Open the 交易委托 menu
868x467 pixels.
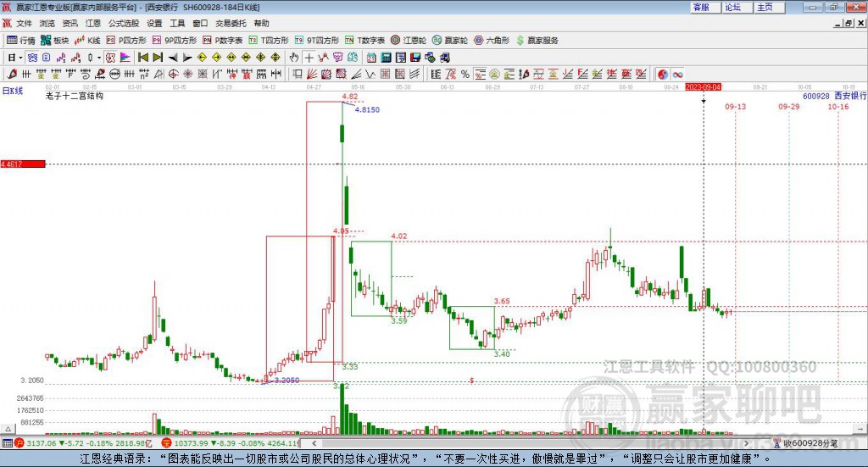231,23
